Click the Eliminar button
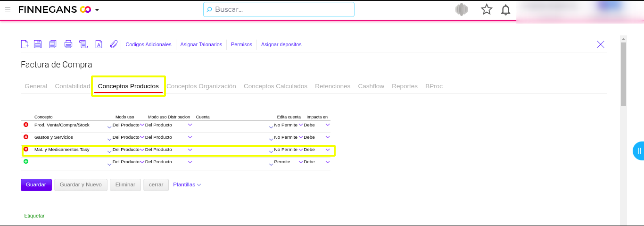Image resolution: width=644 pixels, height=226 pixels. point(125,185)
